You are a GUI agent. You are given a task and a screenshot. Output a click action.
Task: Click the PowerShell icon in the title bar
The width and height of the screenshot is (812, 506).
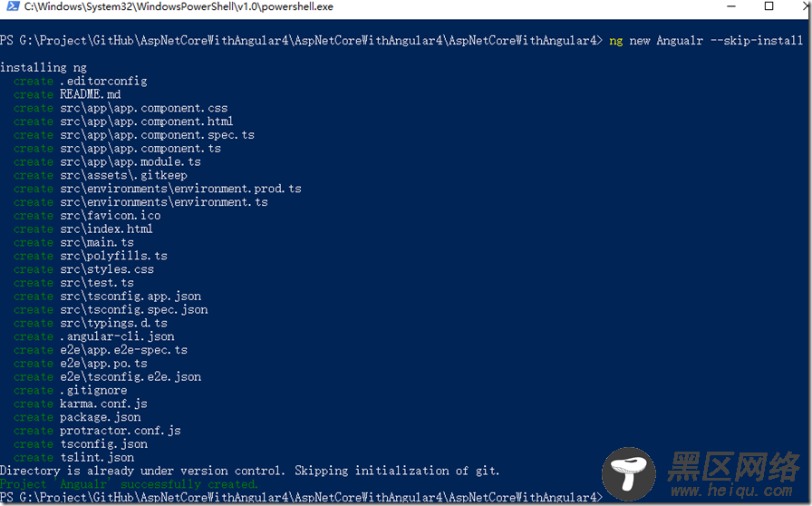(x=12, y=6)
